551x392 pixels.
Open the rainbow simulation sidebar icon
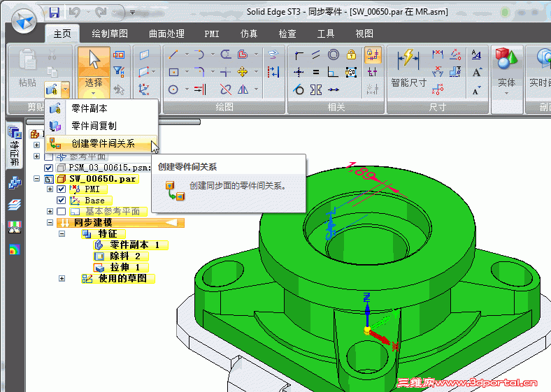[x=15, y=249]
